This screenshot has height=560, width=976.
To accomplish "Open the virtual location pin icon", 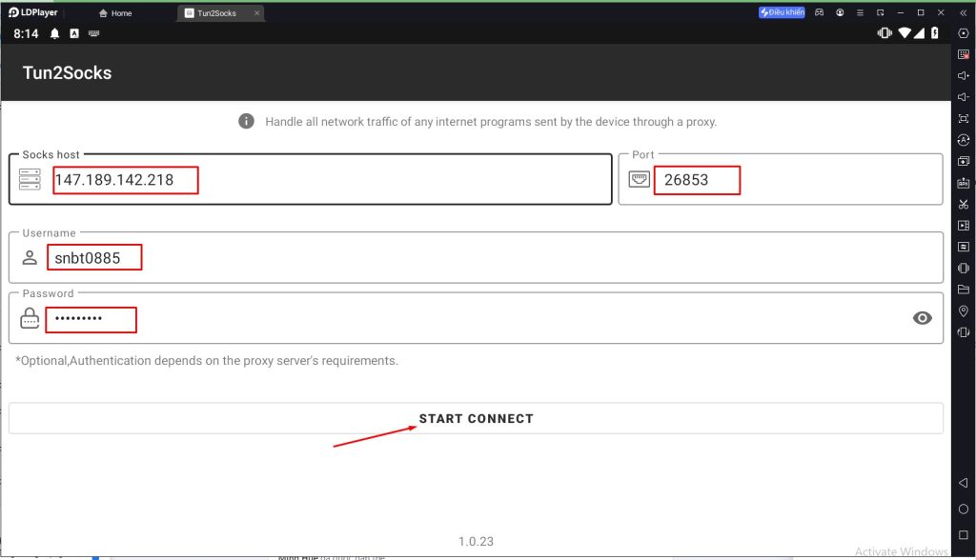I will 963,311.
